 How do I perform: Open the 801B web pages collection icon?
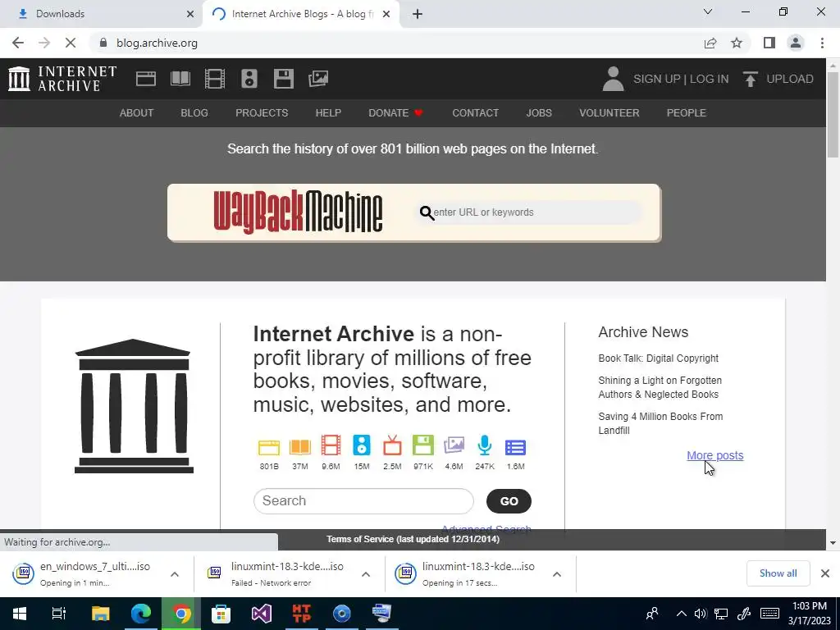click(x=269, y=447)
